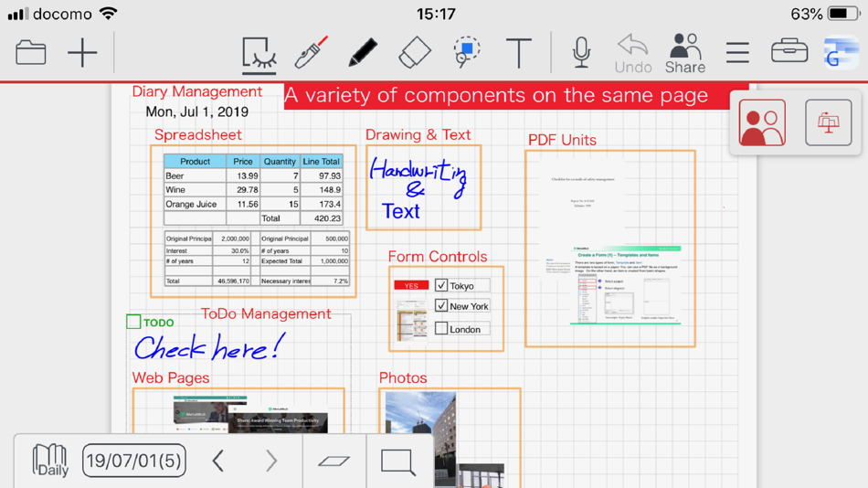Select the 420.23 total cell
This screenshot has height=488, width=868.
tap(322, 218)
